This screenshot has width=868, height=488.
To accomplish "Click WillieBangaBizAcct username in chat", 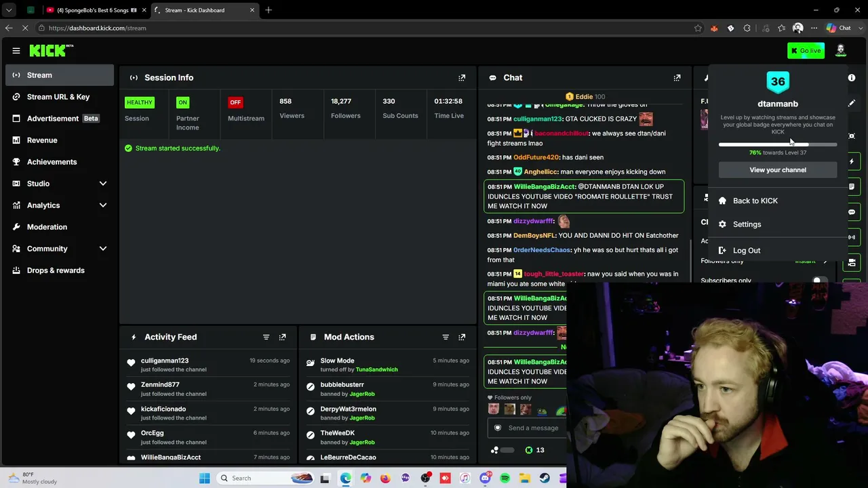I will [x=545, y=186].
